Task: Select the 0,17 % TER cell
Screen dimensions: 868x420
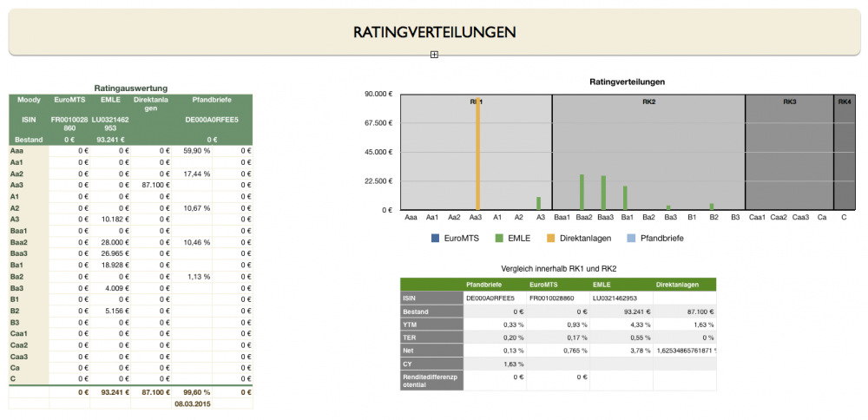Action: tap(558, 337)
